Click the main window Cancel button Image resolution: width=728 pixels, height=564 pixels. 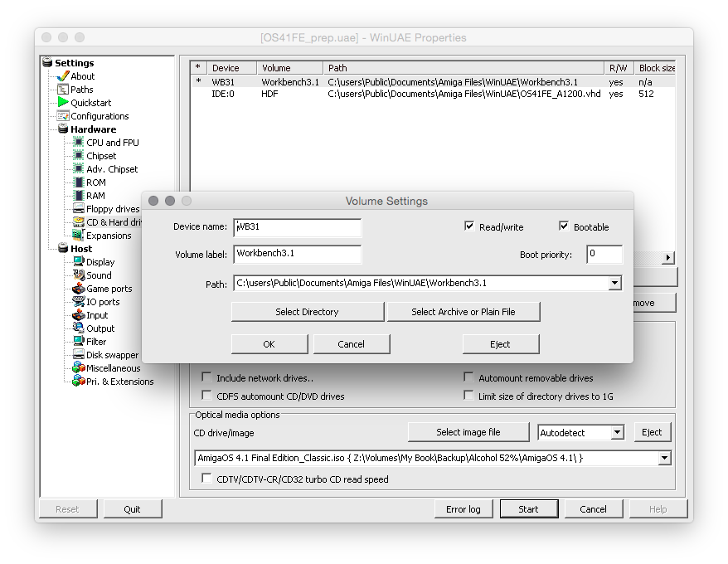(x=594, y=509)
